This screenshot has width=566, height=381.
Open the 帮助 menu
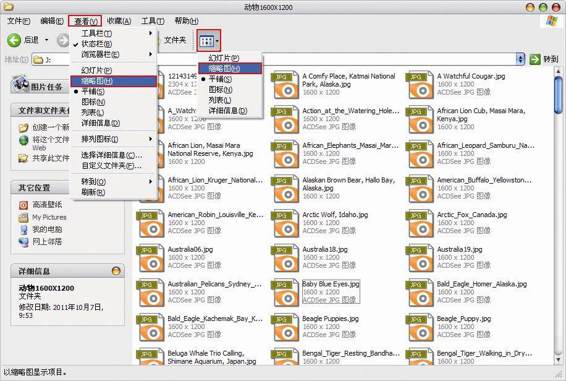pyautogui.click(x=186, y=21)
